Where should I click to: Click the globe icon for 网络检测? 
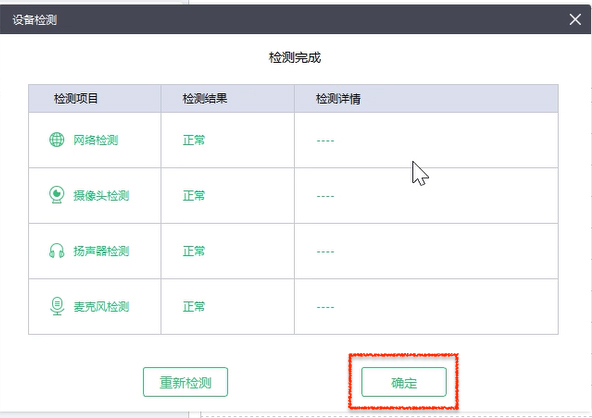pyautogui.click(x=57, y=140)
